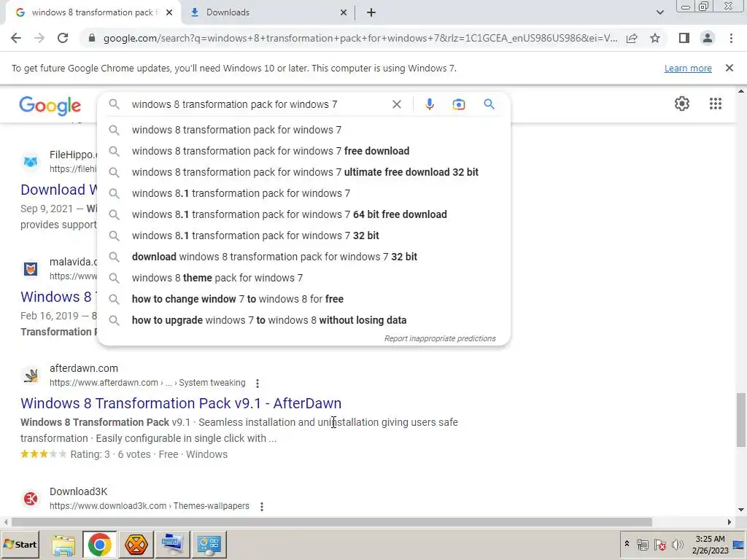Click the address bar URL
Viewport: 747px width, 560px height.
coord(360,38)
